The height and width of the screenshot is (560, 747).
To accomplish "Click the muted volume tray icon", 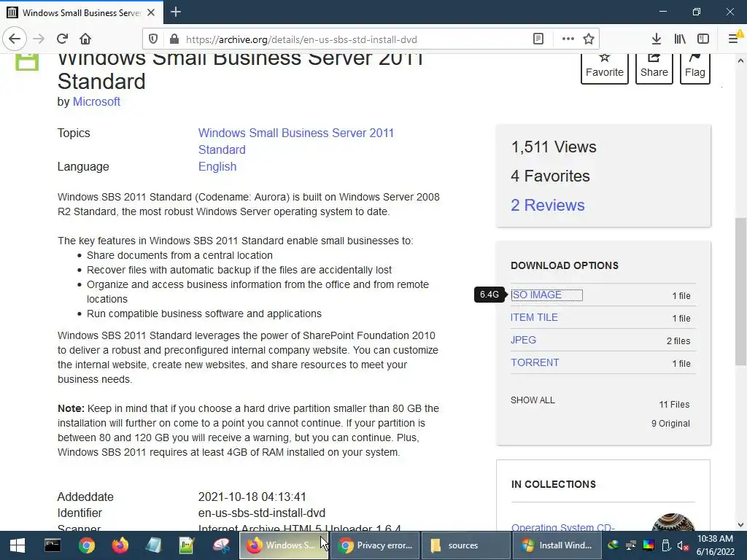I will click(683, 545).
